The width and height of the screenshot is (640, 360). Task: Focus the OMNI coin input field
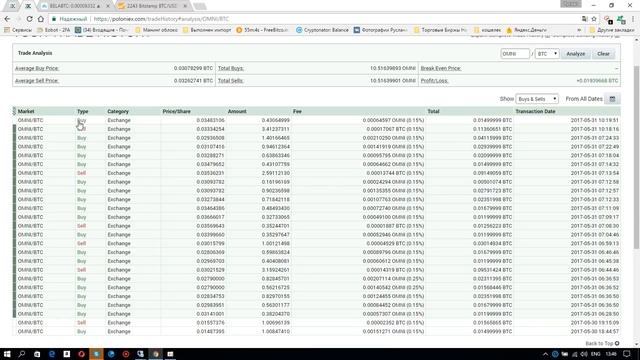(x=515, y=53)
